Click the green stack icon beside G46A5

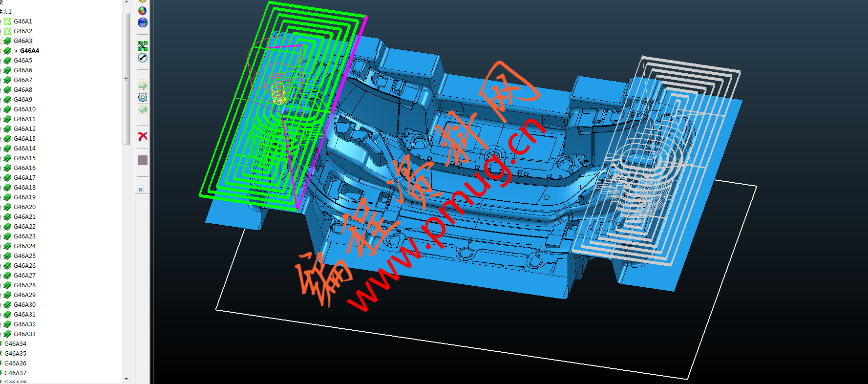tap(7, 61)
